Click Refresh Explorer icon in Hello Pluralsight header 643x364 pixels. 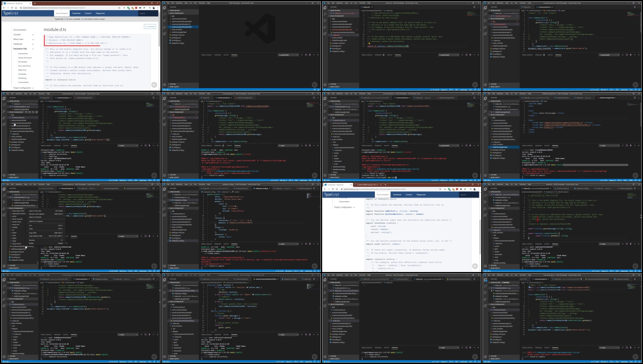point(33,112)
